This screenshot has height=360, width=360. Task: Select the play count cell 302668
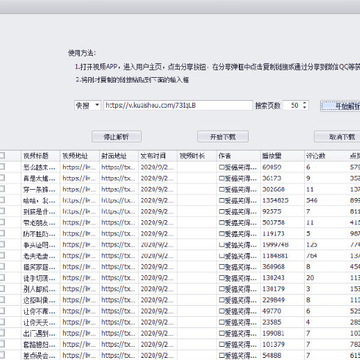(x=282, y=189)
